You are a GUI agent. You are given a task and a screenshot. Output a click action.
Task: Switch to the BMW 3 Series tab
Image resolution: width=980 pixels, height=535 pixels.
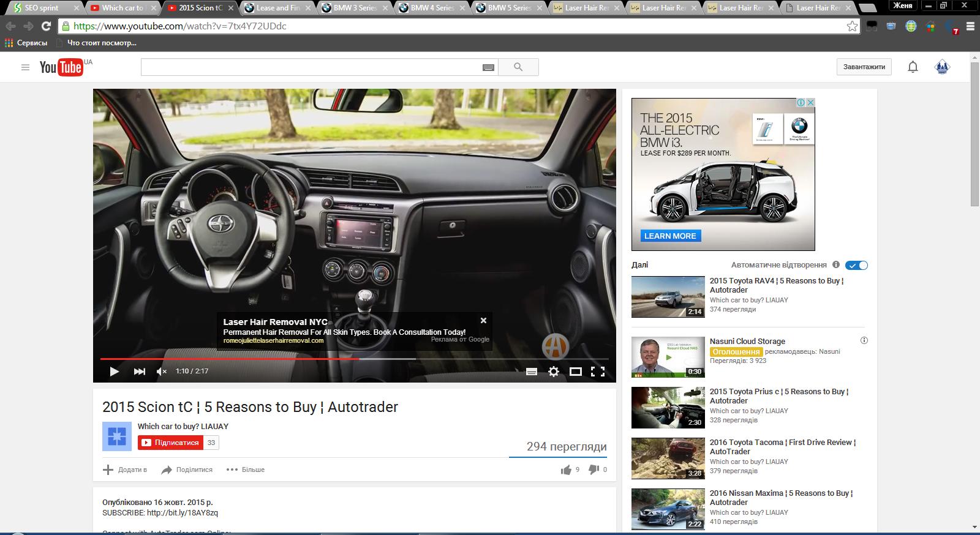click(355, 8)
